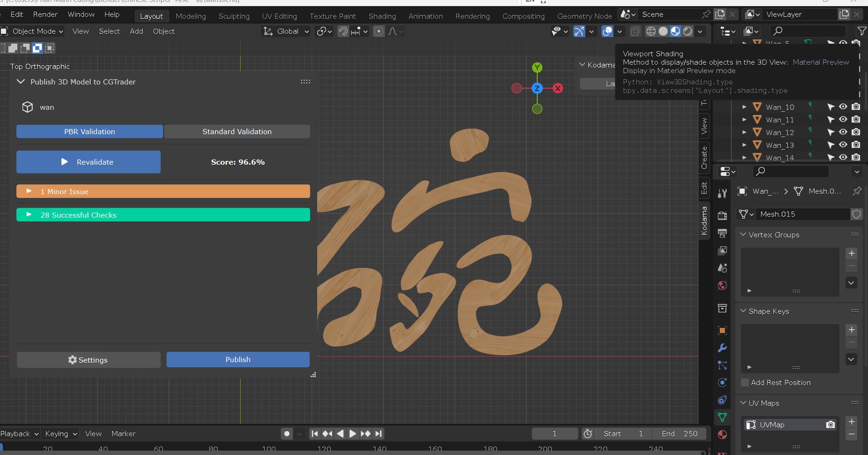Expand the Wan_10 tree item

744,107
